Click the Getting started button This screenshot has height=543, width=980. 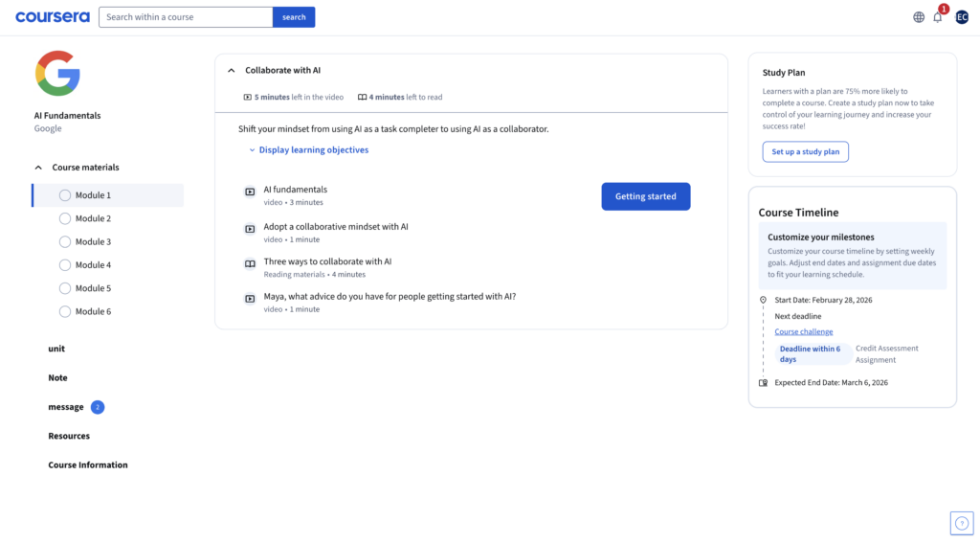(646, 196)
